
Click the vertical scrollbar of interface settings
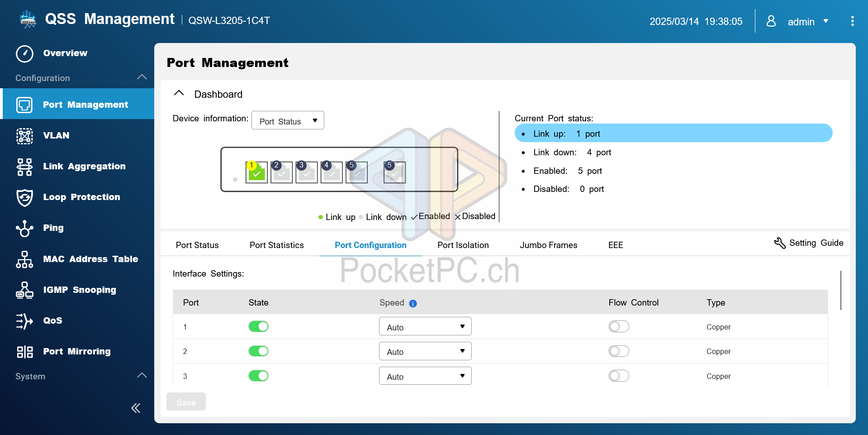coord(840,290)
